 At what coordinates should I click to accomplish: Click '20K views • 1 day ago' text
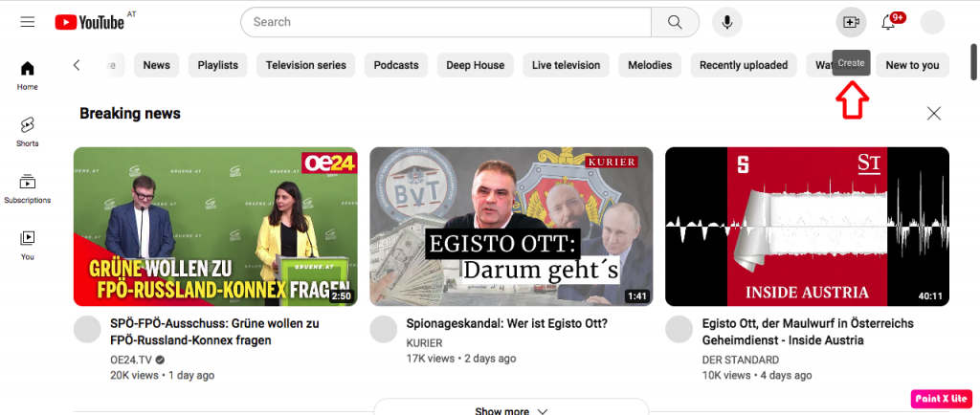[163, 376]
